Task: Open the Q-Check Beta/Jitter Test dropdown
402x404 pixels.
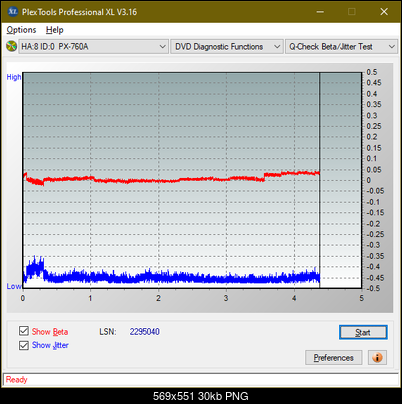Action: (x=341, y=47)
